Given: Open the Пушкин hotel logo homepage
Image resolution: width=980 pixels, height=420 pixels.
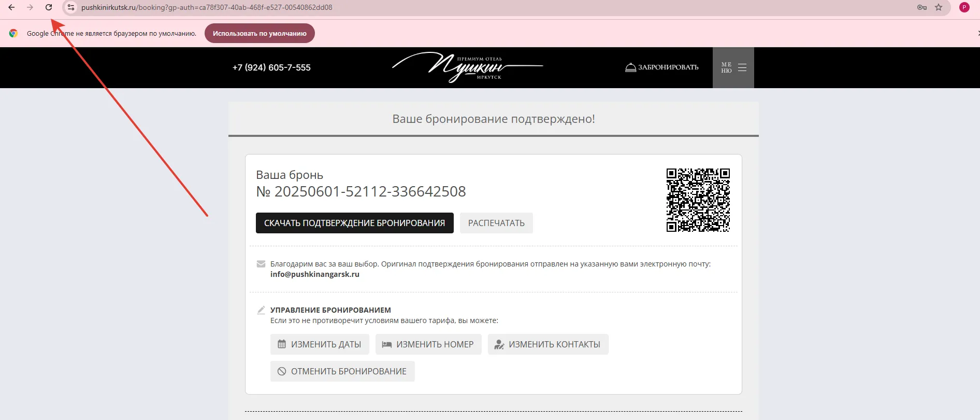Looking at the screenshot, I should tap(468, 67).
